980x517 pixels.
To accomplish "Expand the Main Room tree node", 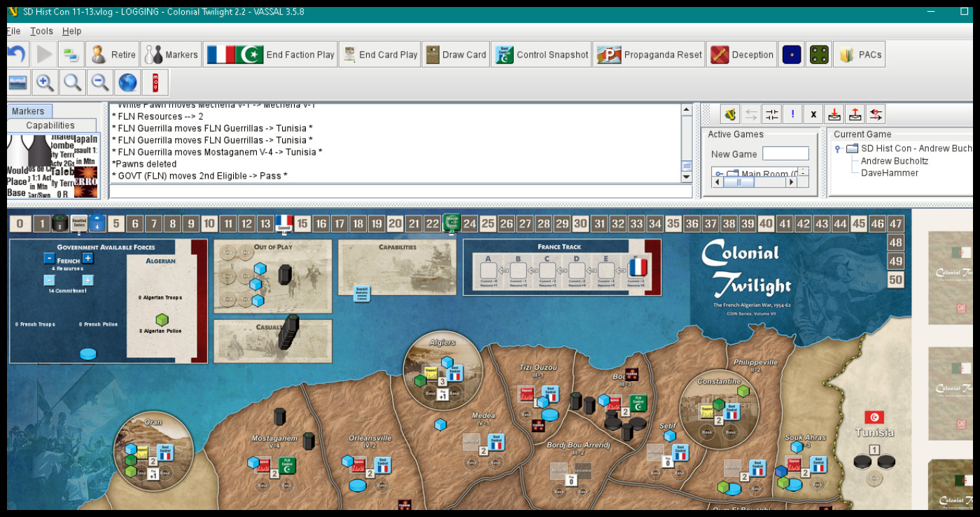I will (719, 174).
